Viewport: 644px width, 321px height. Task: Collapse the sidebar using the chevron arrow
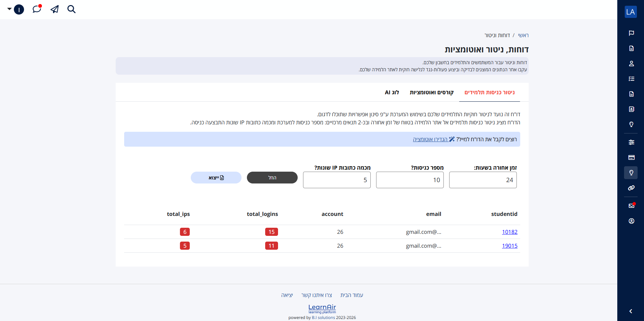coord(630,311)
